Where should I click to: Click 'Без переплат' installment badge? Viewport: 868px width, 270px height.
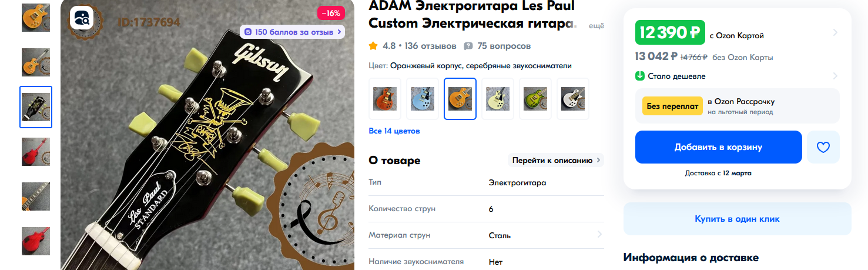pos(672,106)
